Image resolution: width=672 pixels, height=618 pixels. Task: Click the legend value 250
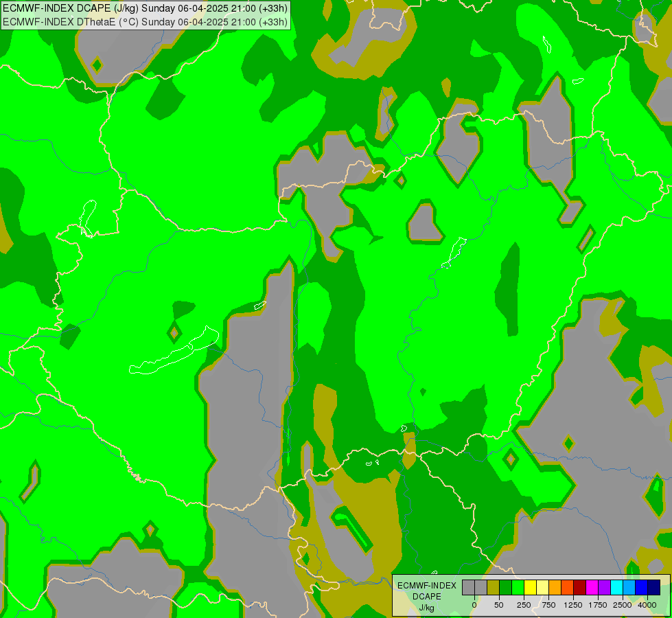(524, 605)
